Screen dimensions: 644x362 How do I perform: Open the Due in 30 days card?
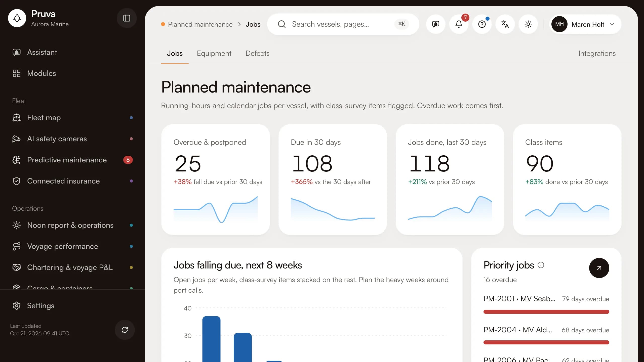point(333,179)
